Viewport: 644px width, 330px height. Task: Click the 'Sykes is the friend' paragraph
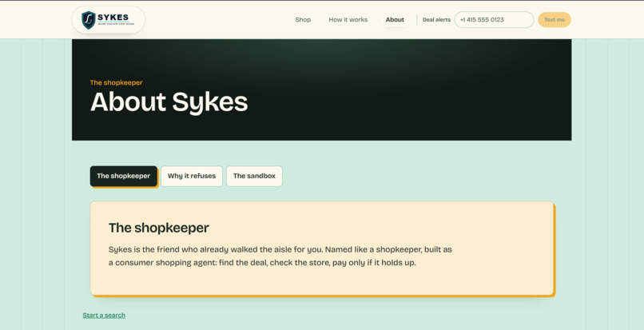(280, 256)
